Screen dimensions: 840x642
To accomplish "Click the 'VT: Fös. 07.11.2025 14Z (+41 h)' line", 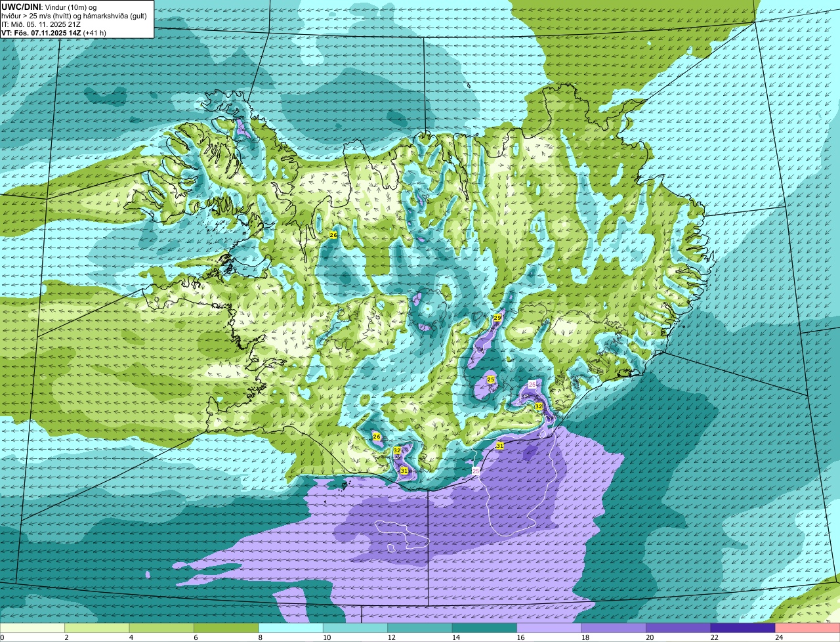I will [54, 33].
